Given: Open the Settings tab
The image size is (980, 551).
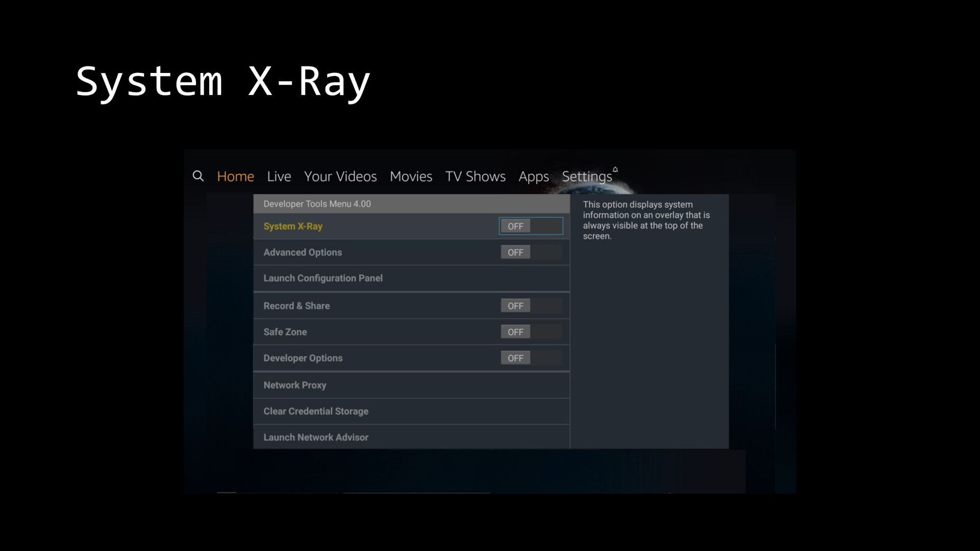Looking at the screenshot, I should click(x=587, y=177).
